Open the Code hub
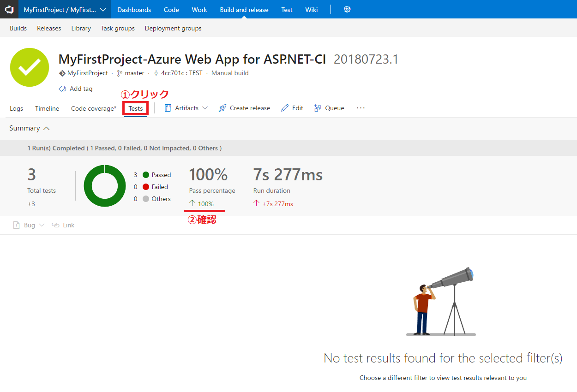Viewport: 577px width, 392px height. (x=171, y=9)
